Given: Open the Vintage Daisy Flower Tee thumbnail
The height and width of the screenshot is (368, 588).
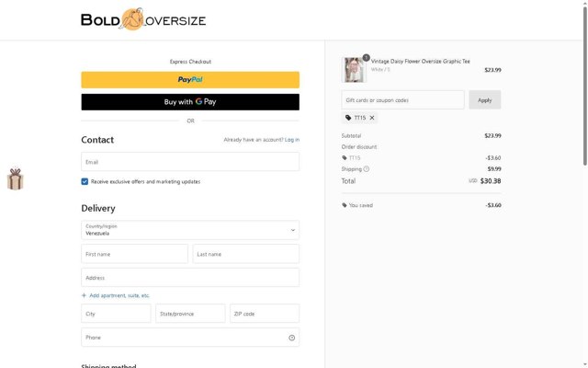Looking at the screenshot, I should [x=354, y=70].
